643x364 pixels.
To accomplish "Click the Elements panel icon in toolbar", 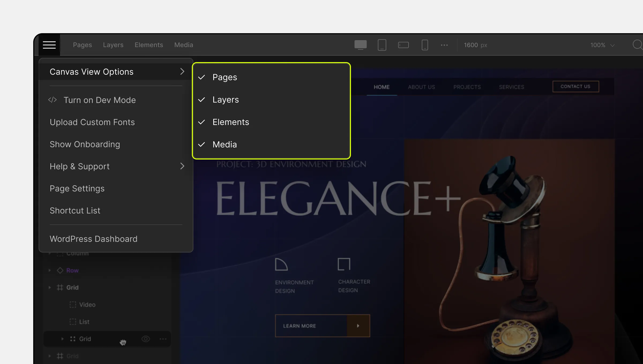I will tap(149, 44).
